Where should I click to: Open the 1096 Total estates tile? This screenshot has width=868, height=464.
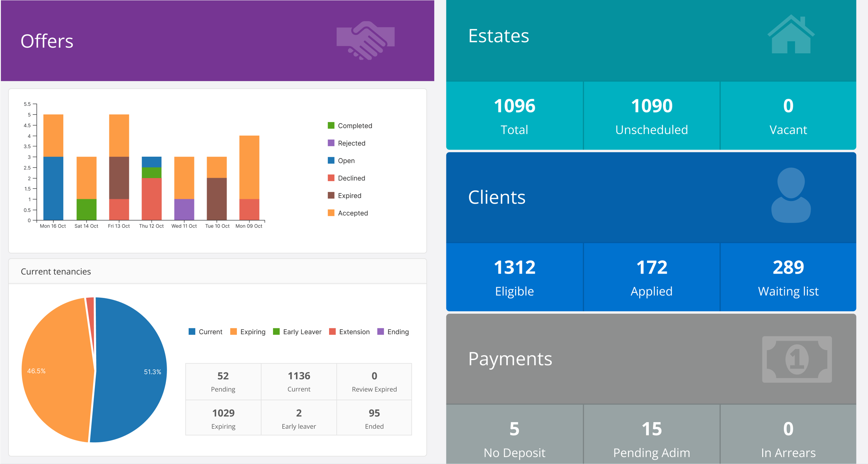coord(514,115)
